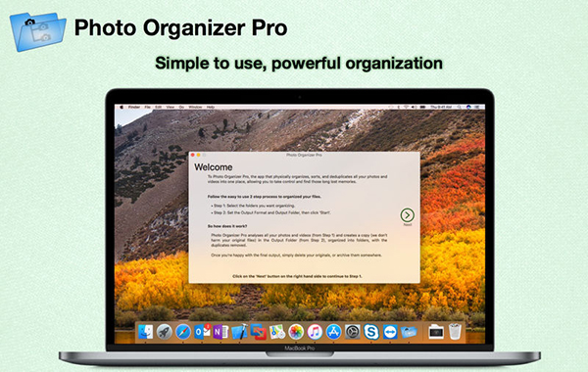Open Launchpad rocket icon in dock
Screen dimensions: 588x372
[165, 332]
